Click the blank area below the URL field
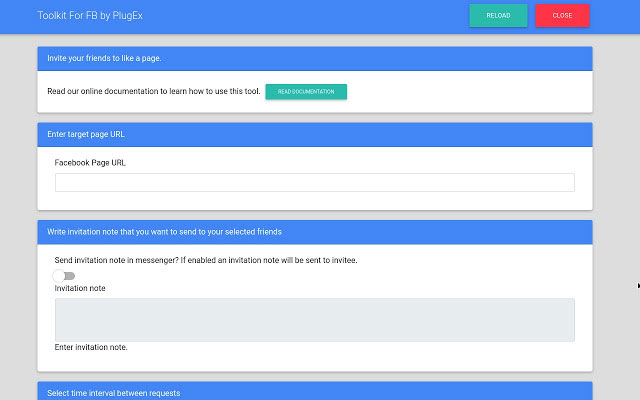The image size is (640, 400). point(314,201)
